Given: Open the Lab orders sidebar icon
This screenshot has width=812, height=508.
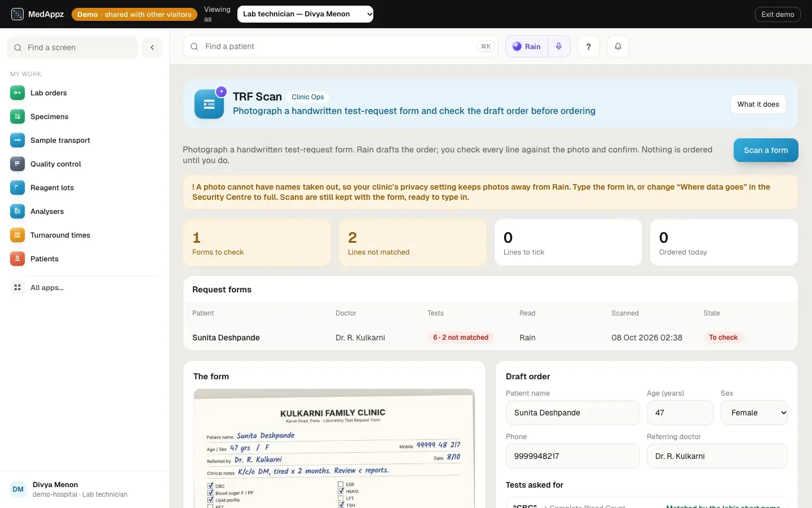Looking at the screenshot, I should click(17, 93).
